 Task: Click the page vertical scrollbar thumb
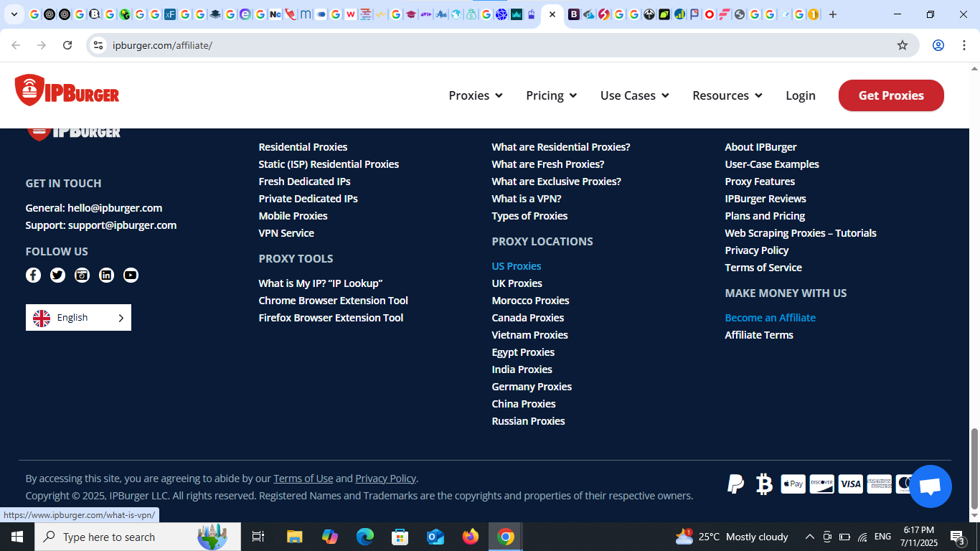click(x=974, y=468)
